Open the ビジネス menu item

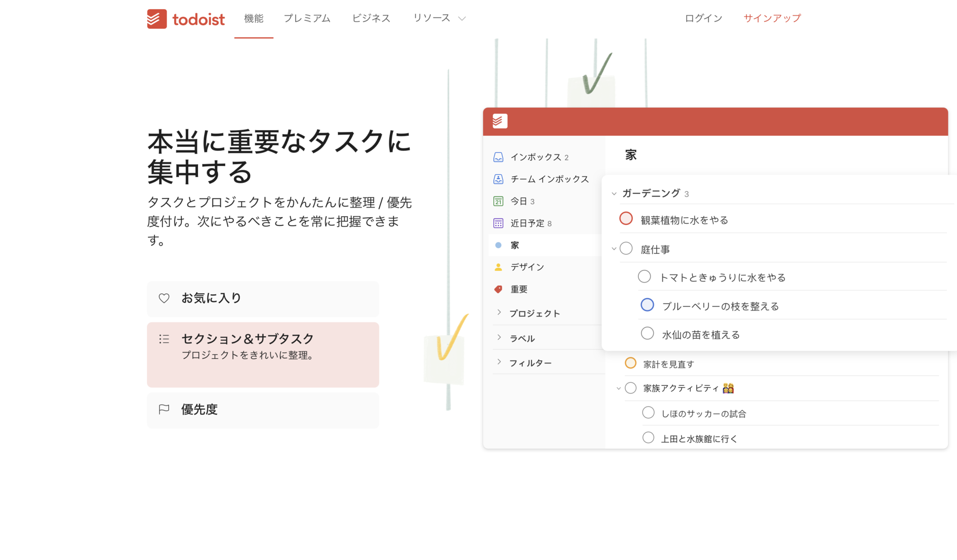point(371,18)
